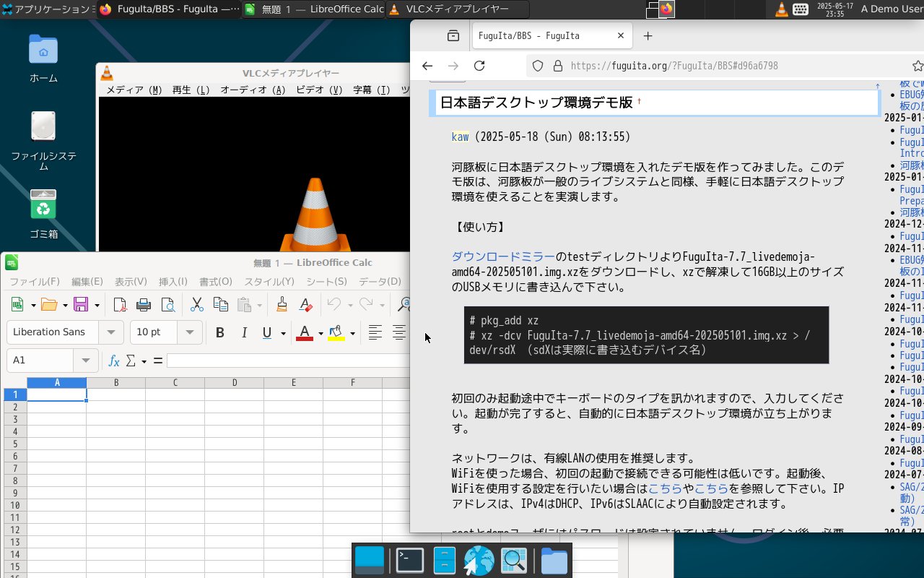Apply the red font color swatch
This screenshot has height=578, width=924.
(x=305, y=332)
